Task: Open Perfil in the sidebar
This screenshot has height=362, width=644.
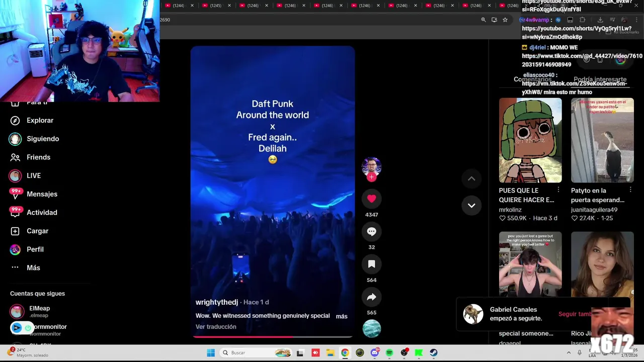Action: click(27, 249)
